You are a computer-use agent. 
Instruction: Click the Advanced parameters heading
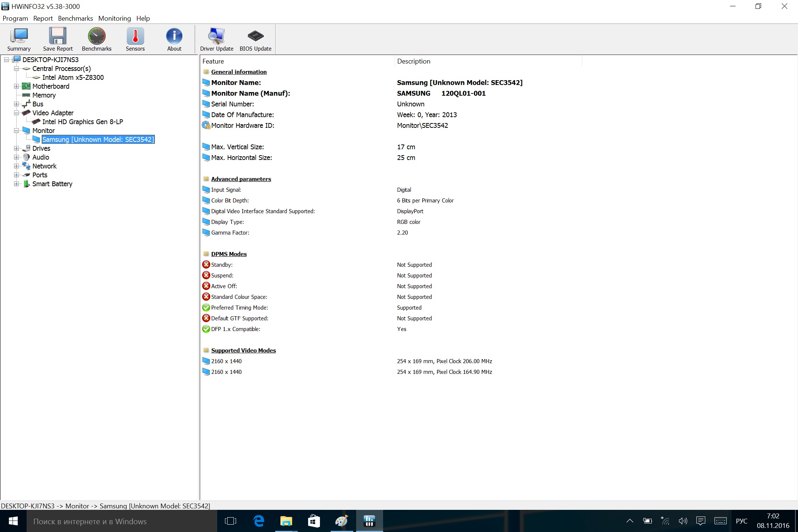point(241,179)
